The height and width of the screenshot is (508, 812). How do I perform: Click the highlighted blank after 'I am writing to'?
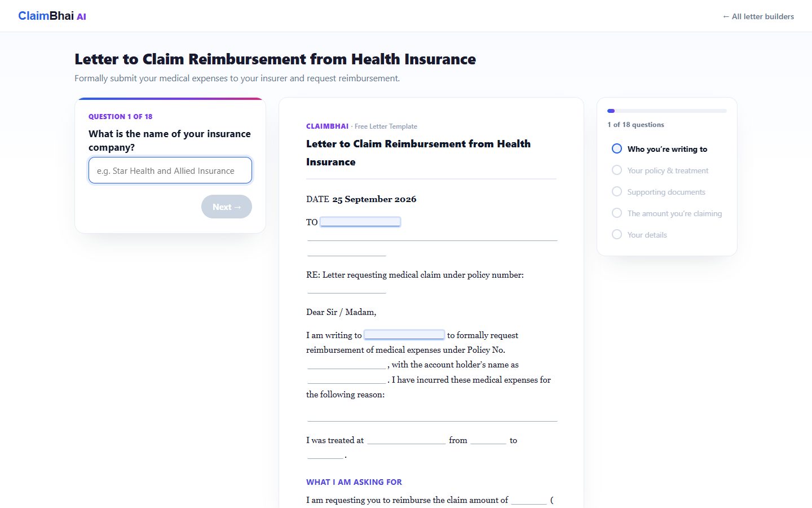point(404,335)
